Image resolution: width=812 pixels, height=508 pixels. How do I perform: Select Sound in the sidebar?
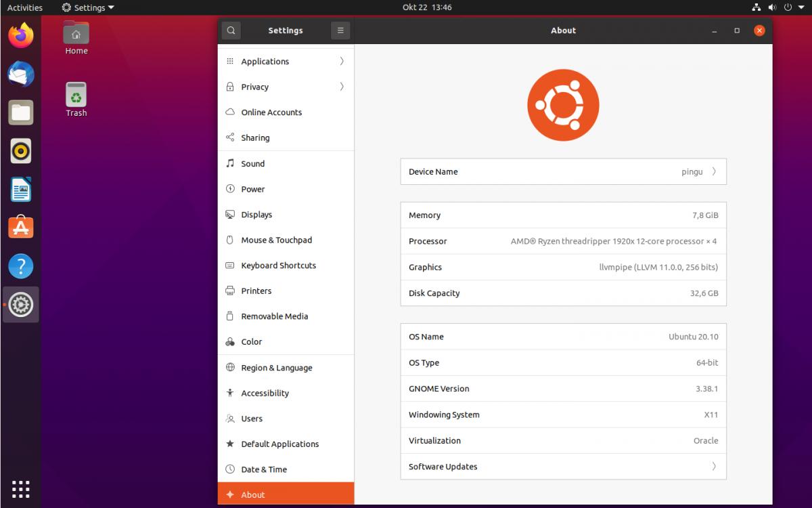point(252,164)
